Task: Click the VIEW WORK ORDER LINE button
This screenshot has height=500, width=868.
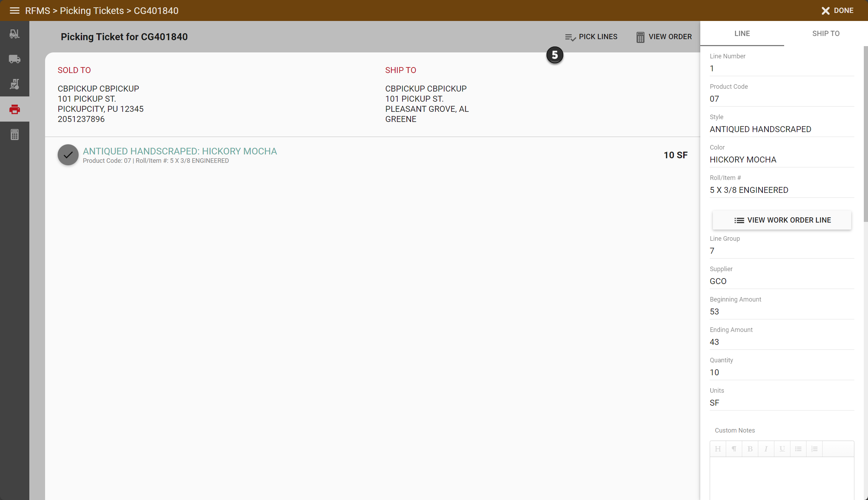Action: tap(782, 220)
